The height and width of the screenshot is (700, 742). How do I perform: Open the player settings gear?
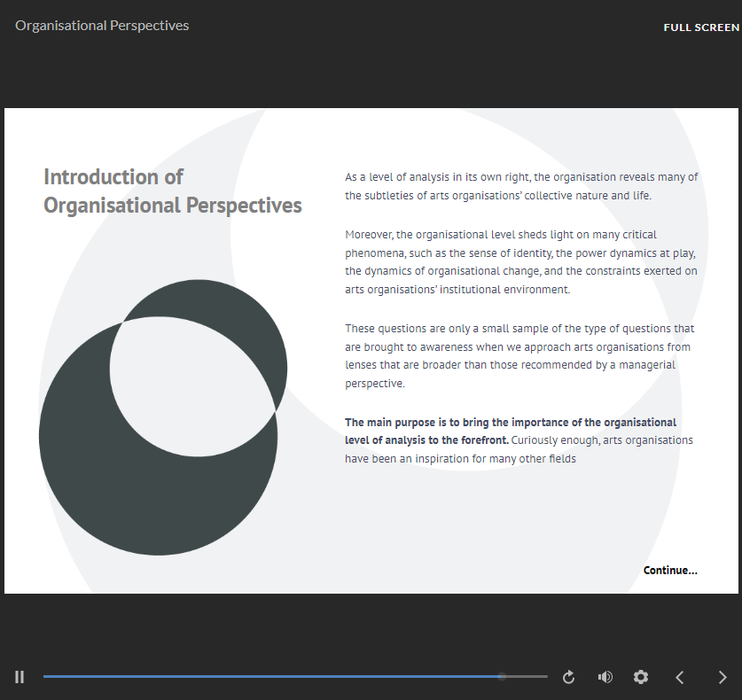click(x=641, y=677)
